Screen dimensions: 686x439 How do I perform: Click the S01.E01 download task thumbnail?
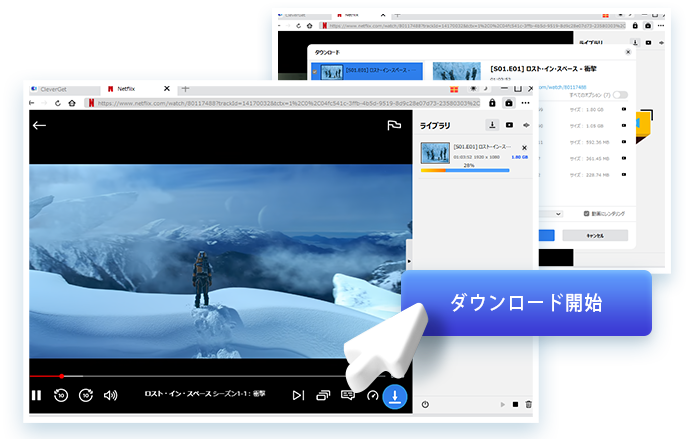pos(435,153)
